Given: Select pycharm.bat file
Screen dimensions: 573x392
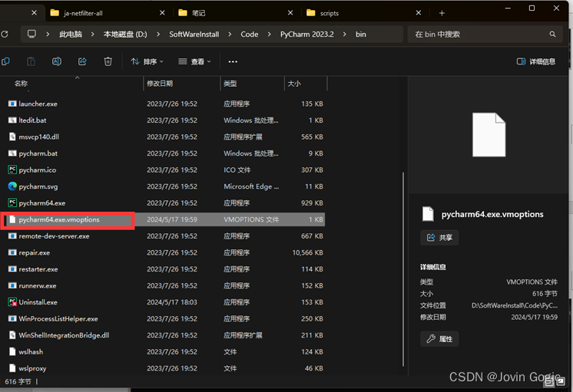Looking at the screenshot, I should (163, 153).
